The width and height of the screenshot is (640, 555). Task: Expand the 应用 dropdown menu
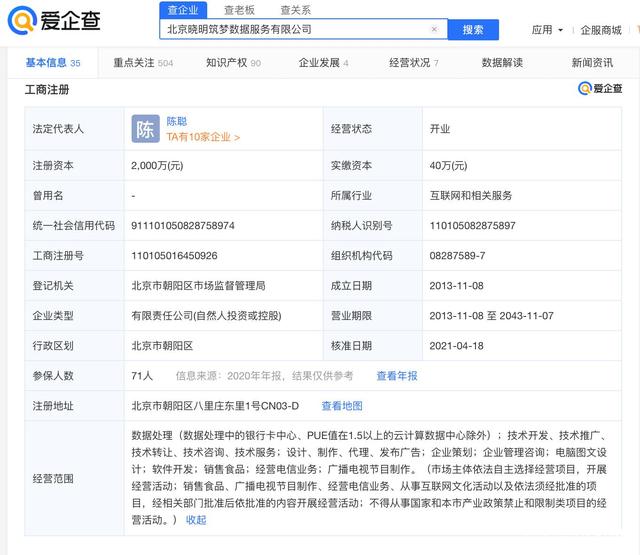[547, 30]
